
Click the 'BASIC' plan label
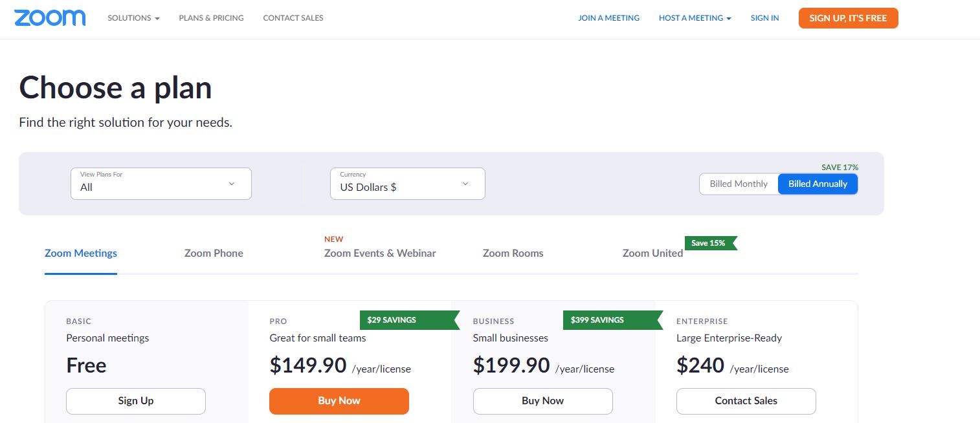pos(79,321)
